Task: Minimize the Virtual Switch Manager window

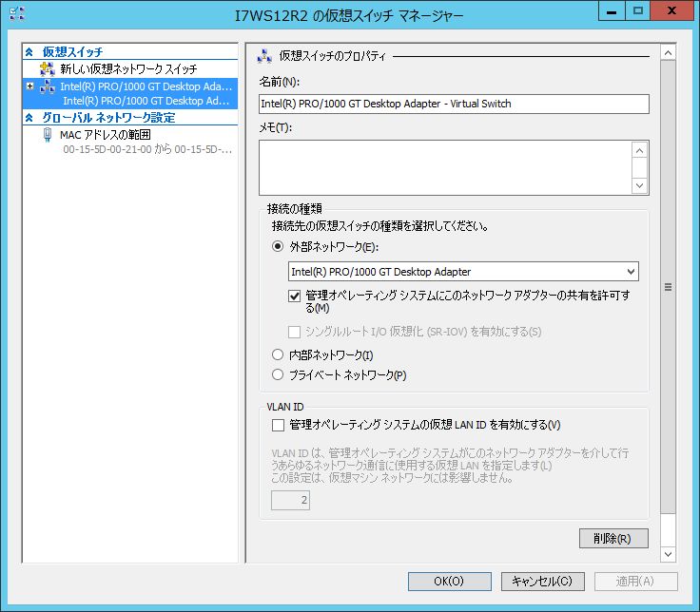Action: click(612, 11)
